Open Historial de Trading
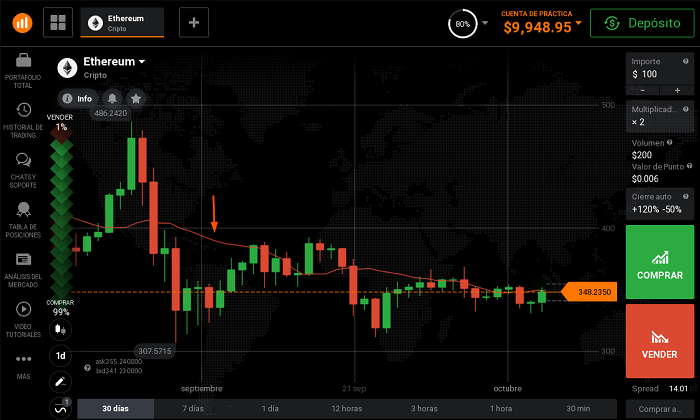The width and height of the screenshot is (700, 420). pos(23,121)
